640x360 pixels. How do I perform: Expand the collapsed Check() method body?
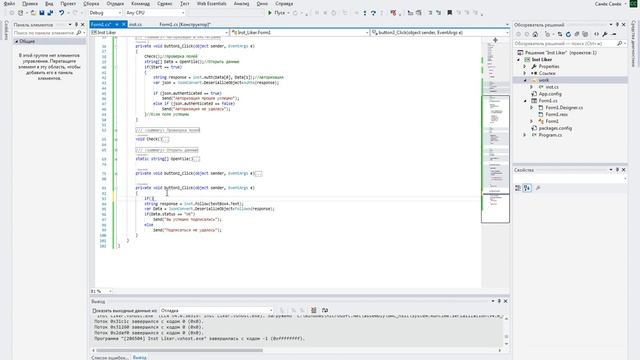click(165, 140)
